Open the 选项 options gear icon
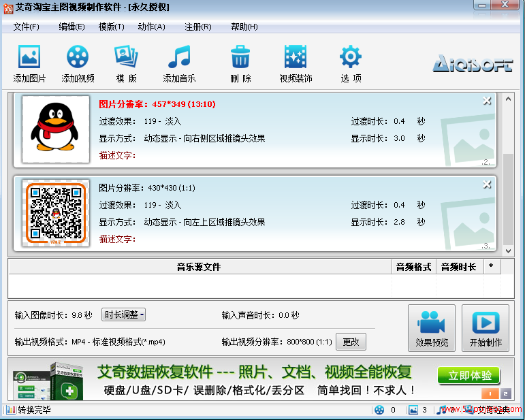The image size is (525, 420). 351,56
